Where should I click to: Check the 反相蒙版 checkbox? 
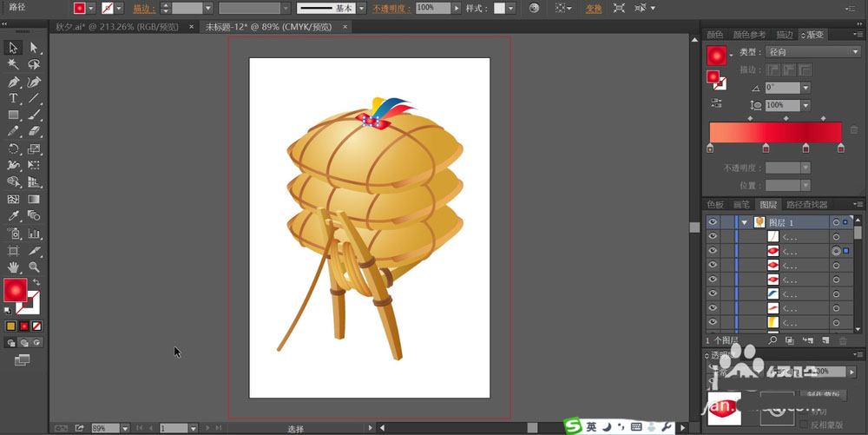pos(804,425)
